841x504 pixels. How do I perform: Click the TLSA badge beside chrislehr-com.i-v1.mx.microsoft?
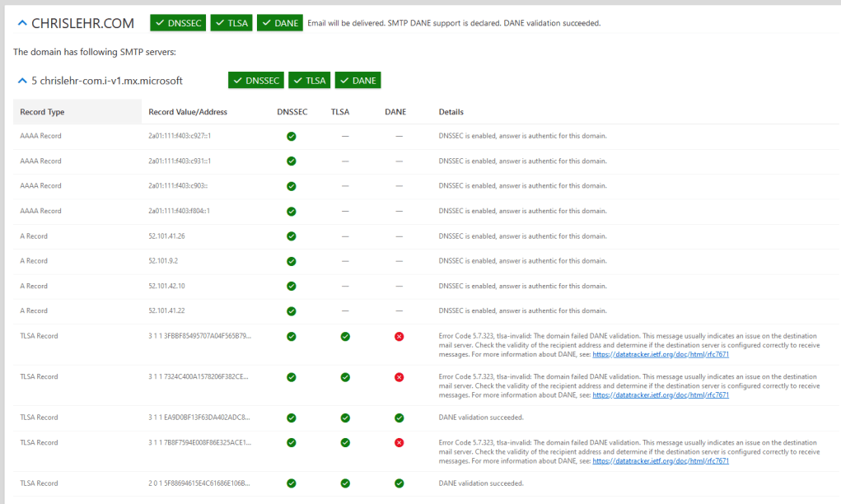tap(309, 80)
